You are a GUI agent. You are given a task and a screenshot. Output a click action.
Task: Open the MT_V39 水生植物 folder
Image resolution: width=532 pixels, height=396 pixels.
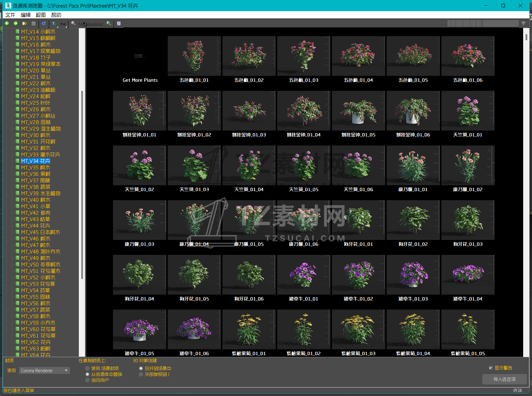coord(41,193)
